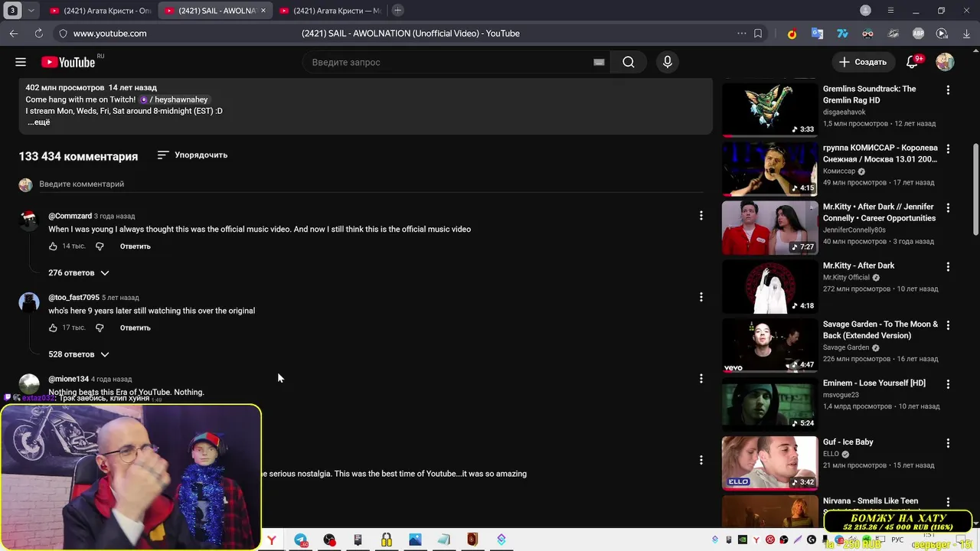Click the browser address bar URL
The image size is (980, 551).
tap(109, 34)
